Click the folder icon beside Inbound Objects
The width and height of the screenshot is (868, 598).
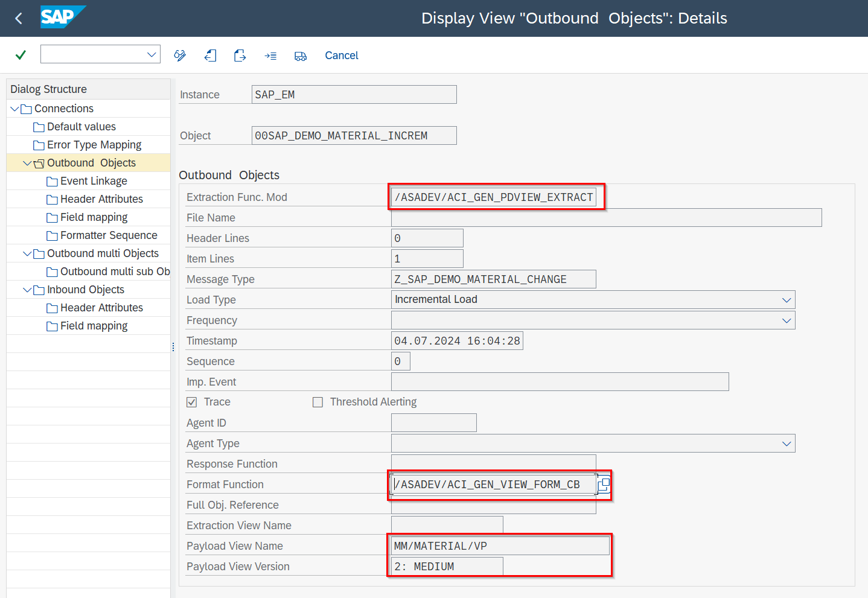[39, 290]
